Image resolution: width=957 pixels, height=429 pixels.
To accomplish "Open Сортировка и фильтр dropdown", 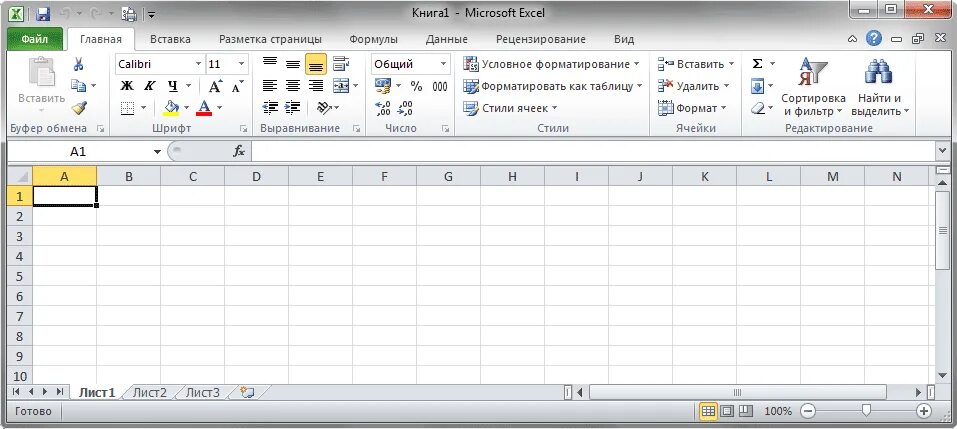I will [x=813, y=86].
